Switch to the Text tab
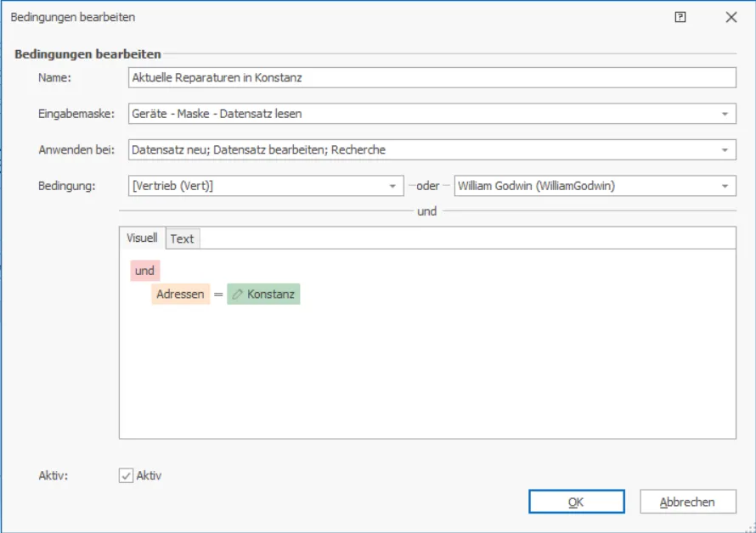Image resolution: width=756 pixels, height=533 pixels. (x=183, y=239)
